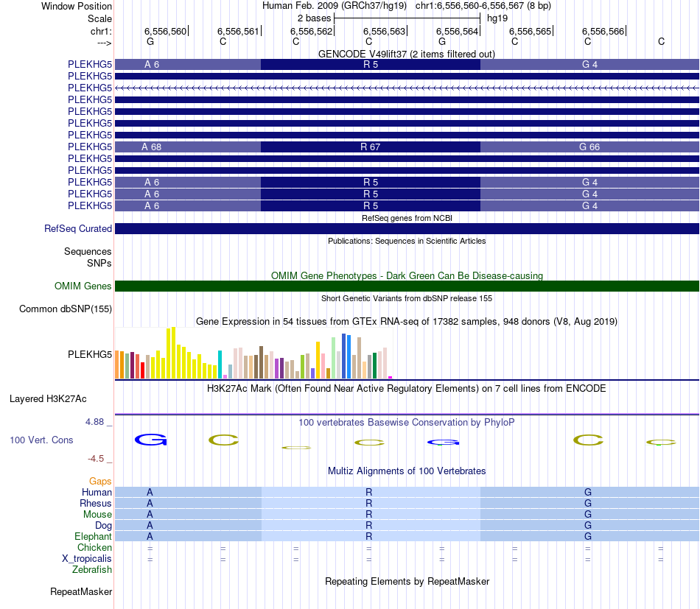The width and height of the screenshot is (700, 609).
Task: Click A codon in Elephant alignment row
Action: [x=150, y=536]
